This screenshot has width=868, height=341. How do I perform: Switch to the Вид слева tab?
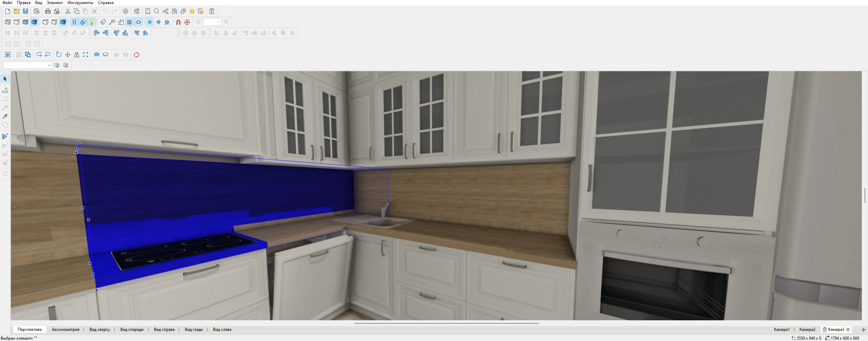(x=222, y=329)
